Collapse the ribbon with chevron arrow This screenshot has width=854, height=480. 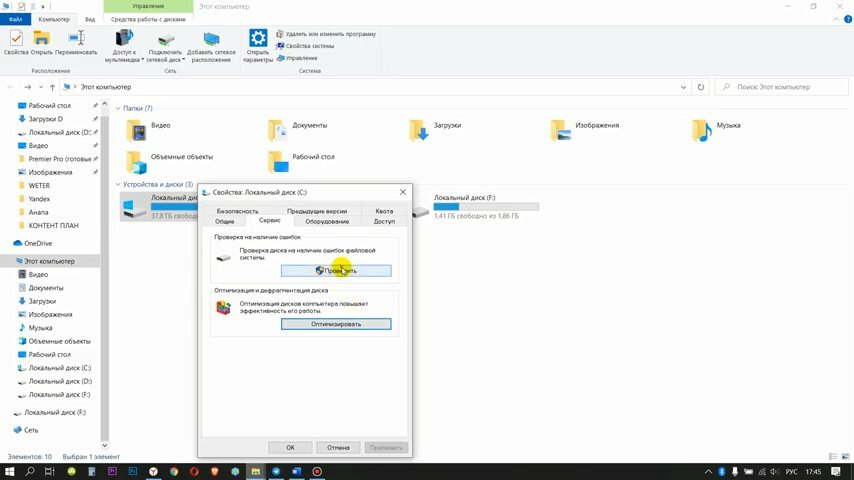coord(837,20)
